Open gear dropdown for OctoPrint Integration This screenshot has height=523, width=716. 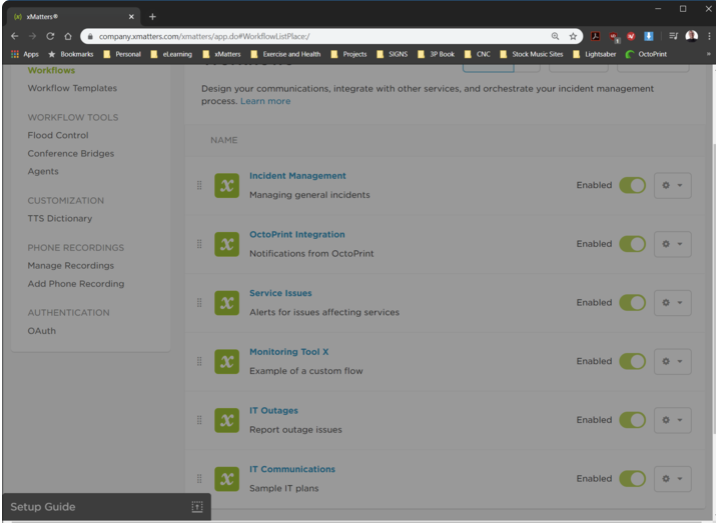pos(673,244)
